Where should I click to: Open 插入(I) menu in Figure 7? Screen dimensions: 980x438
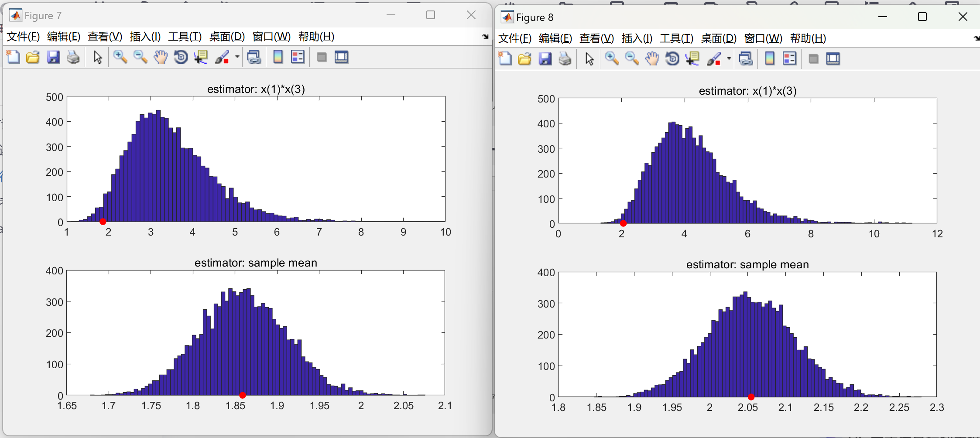[145, 37]
